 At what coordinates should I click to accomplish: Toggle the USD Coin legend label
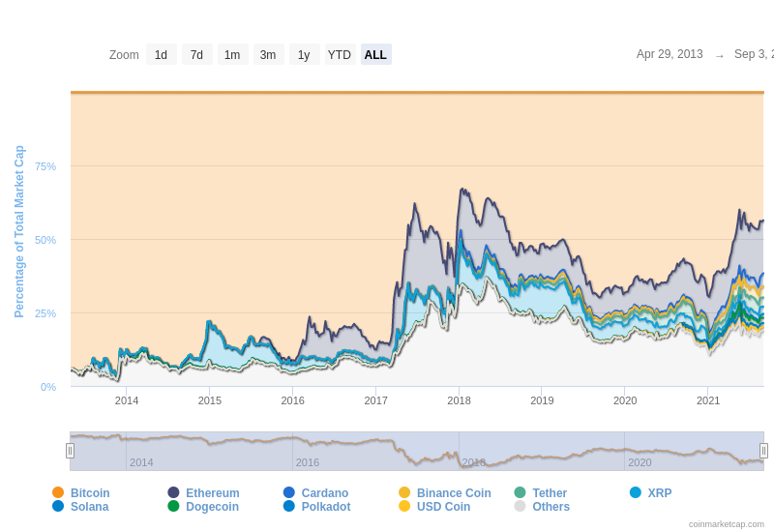(x=443, y=507)
